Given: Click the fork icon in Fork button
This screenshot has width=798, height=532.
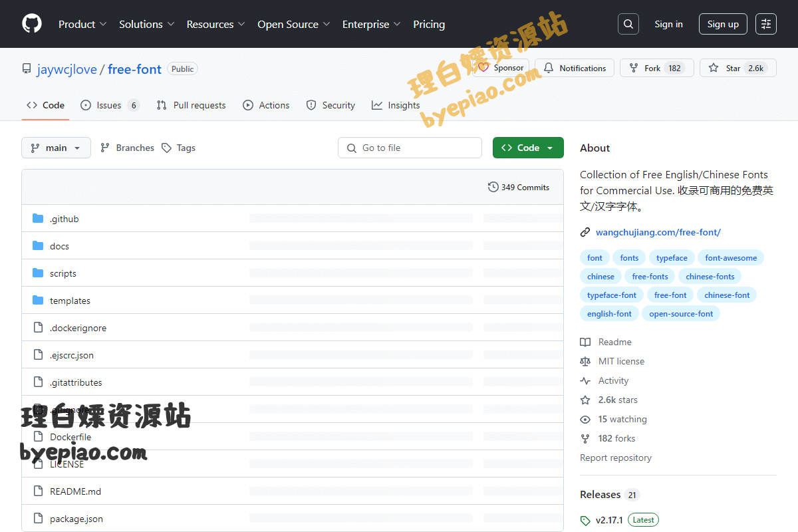Looking at the screenshot, I should click(x=634, y=68).
